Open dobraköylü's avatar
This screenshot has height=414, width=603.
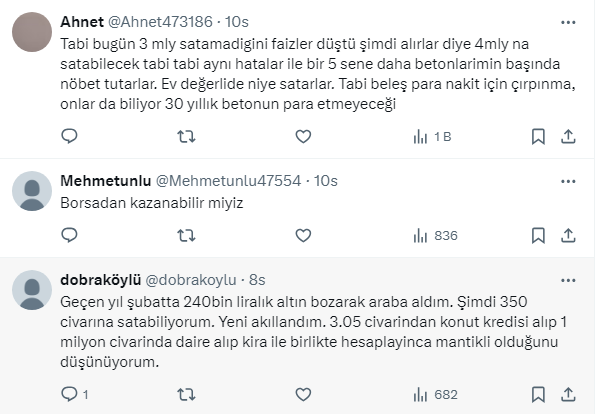(31, 292)
